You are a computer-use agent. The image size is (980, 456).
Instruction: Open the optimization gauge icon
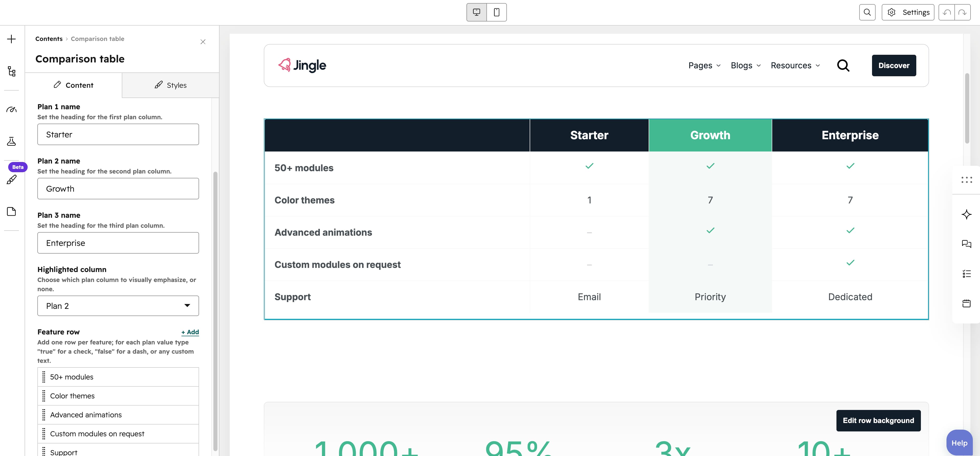12,110
